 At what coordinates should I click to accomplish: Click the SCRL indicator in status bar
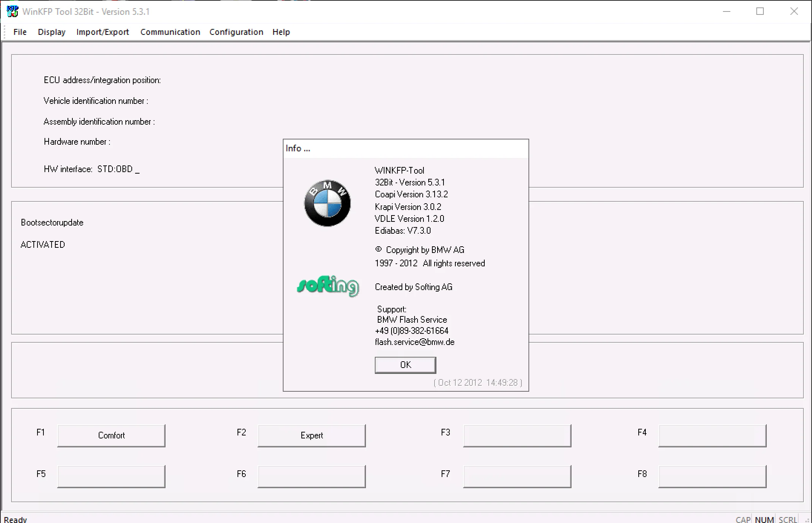tap(788, 519)
